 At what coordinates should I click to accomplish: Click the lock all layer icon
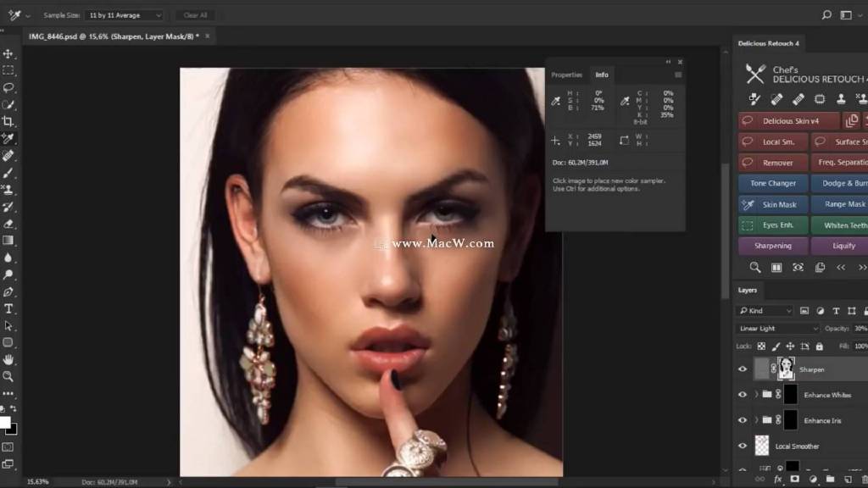coord(819,347)
